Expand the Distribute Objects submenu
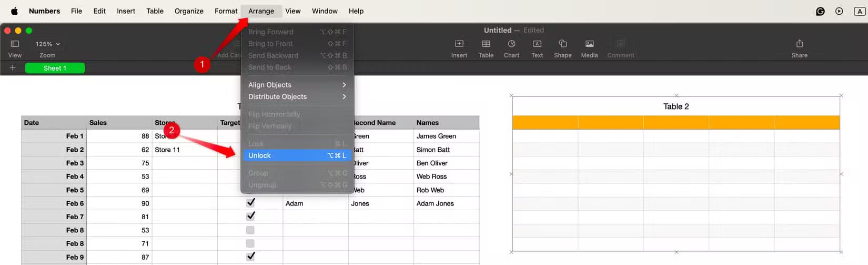 click(x=297, y=97)
